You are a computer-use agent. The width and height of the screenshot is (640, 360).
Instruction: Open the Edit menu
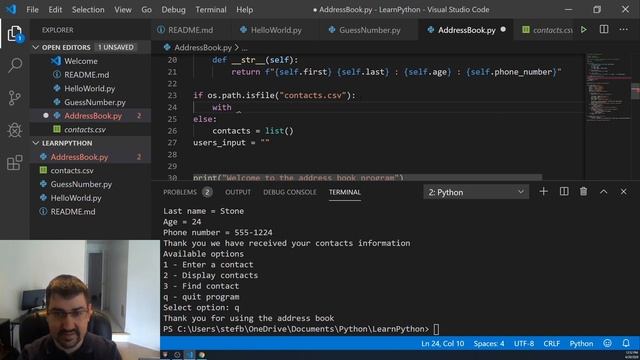(55, 9)
